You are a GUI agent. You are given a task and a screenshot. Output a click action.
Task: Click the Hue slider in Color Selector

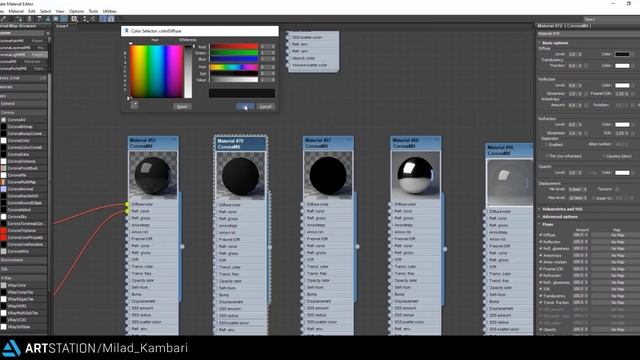234,67
